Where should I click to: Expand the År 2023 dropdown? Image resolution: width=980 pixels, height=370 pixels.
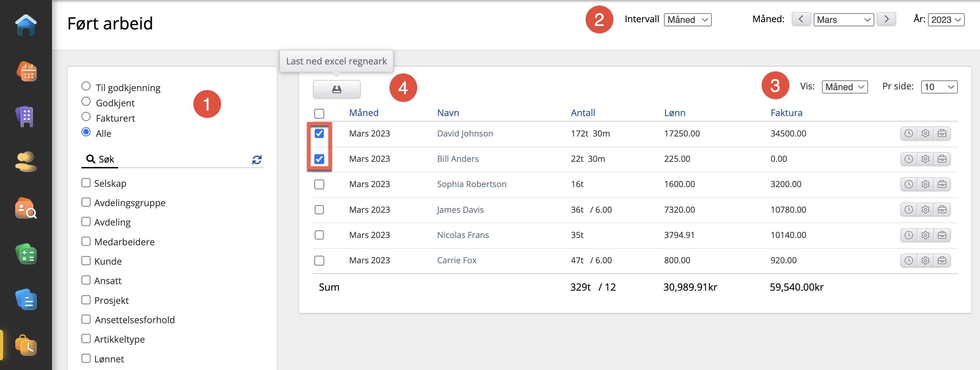point(946,20)
